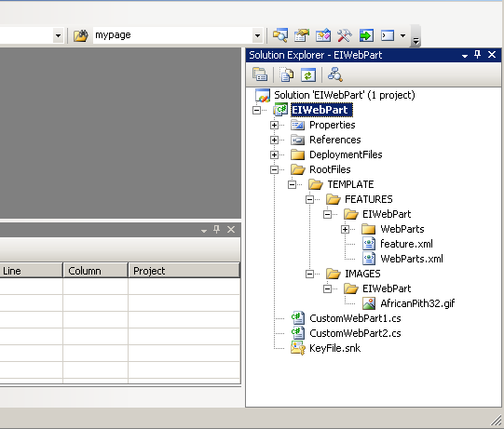Click Refresh button in Solution Explorer toolbar
504x429 pixels.
click(x=308, y=74)
